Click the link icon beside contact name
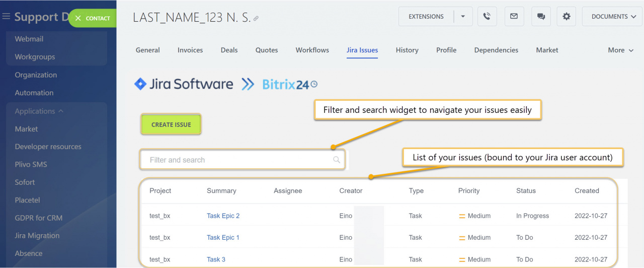This screenshot has height=268, width=644. click(256, 18)
